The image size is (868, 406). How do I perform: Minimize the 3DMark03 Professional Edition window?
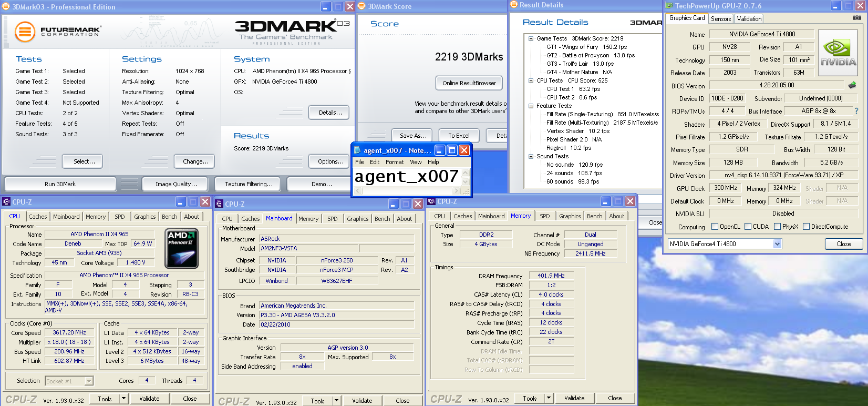[326, 7]
